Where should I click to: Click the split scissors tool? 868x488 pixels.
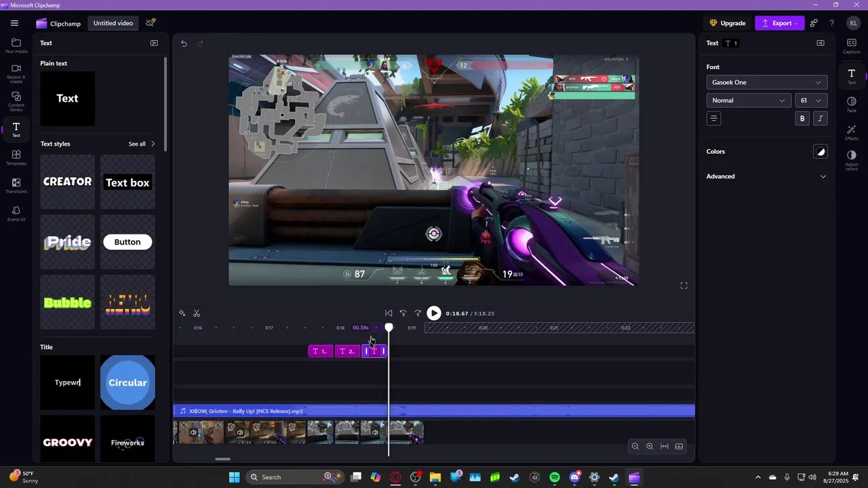[197, 313]
